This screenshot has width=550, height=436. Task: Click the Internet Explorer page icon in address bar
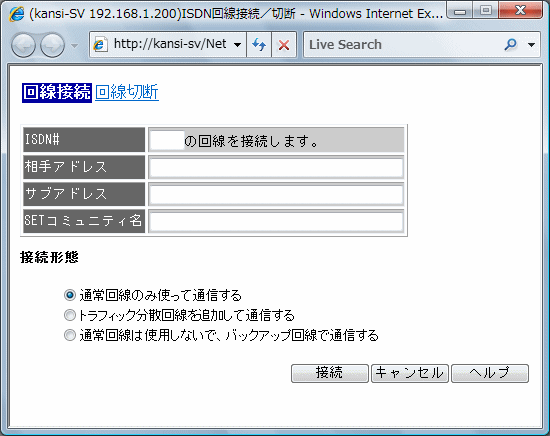point(100,45)
